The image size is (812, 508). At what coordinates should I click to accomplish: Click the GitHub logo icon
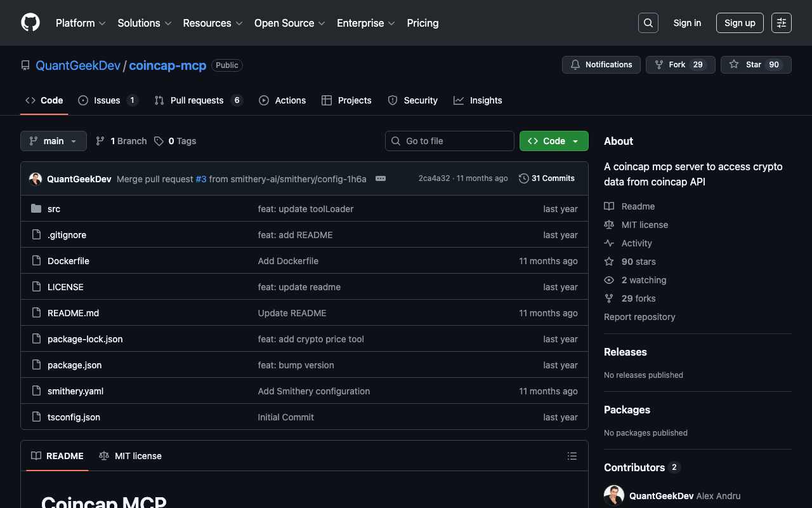(x=30, y=23)
